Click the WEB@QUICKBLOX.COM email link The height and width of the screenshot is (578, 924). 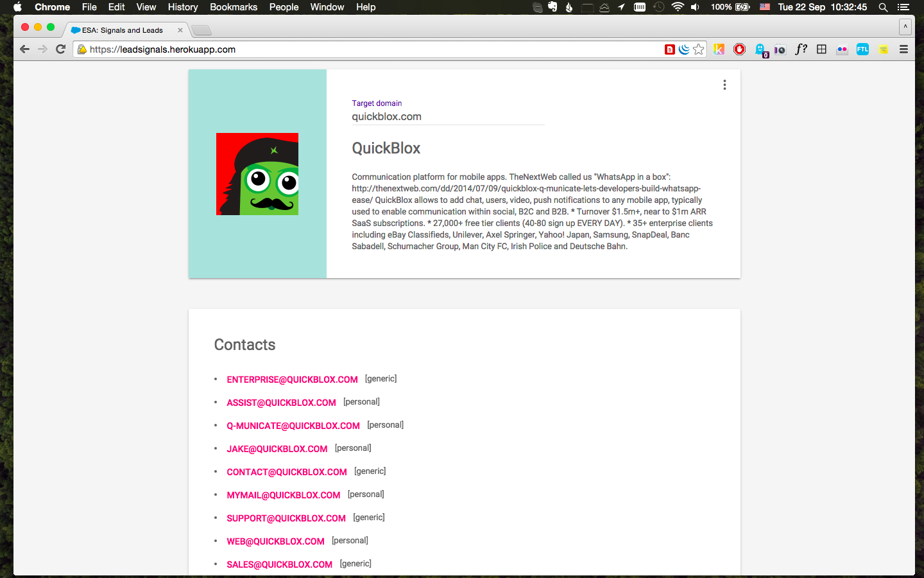[276, 541]
